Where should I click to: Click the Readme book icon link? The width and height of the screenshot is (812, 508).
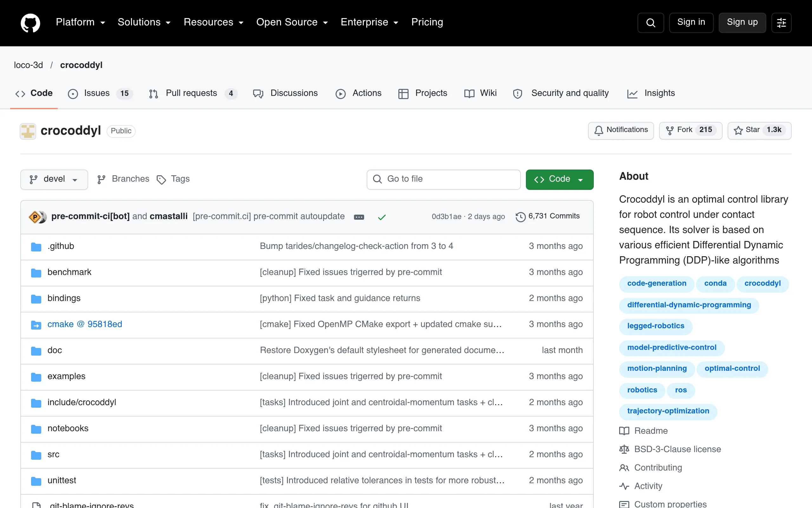pos(643,431)
